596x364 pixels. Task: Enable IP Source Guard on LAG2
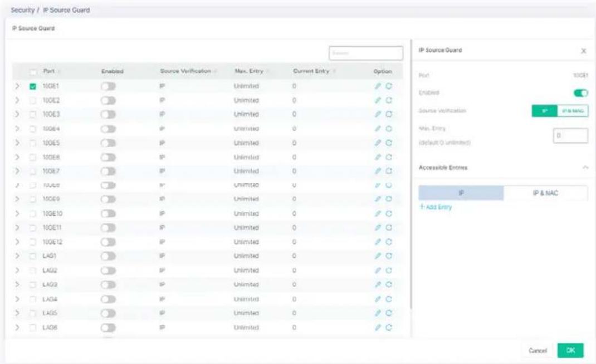[x=108, y=271]
